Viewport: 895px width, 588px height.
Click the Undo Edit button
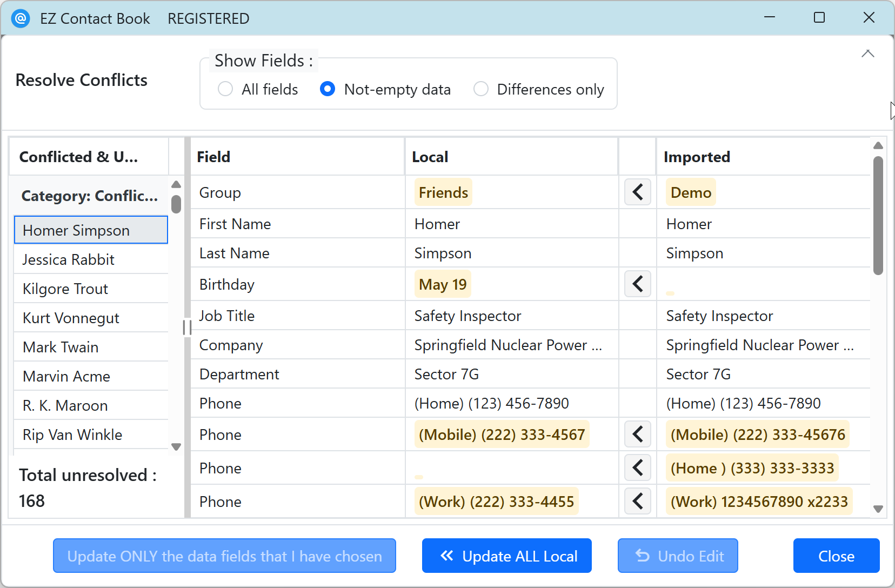point(677,556)
